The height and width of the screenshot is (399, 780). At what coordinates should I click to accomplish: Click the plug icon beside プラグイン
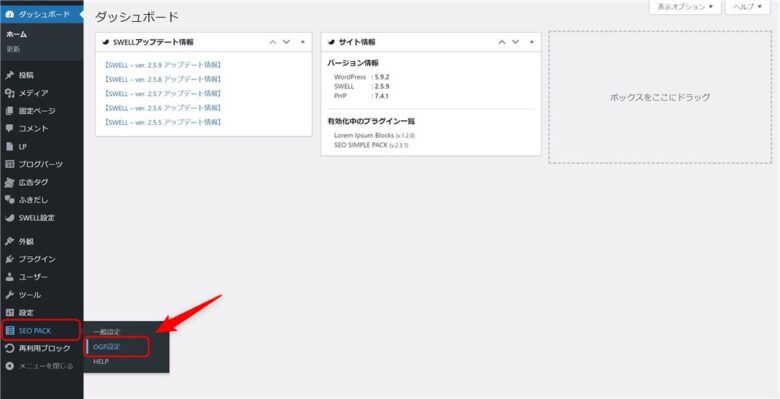(9, 259)
